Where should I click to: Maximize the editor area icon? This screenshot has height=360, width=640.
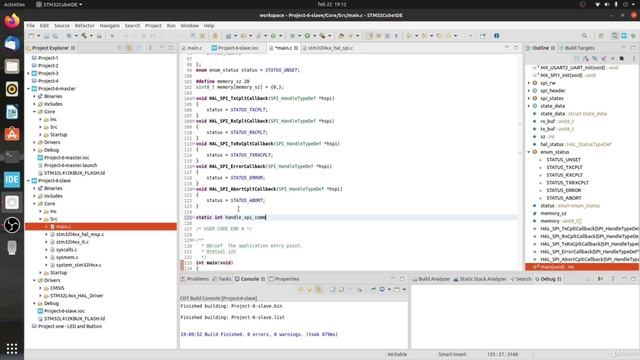[516, 48]
